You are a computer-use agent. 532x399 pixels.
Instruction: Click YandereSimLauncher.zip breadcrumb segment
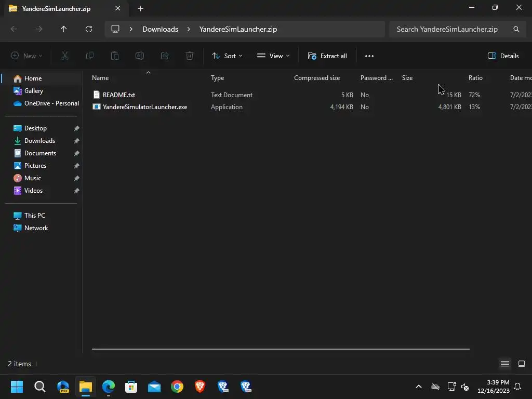pos(238,29)
